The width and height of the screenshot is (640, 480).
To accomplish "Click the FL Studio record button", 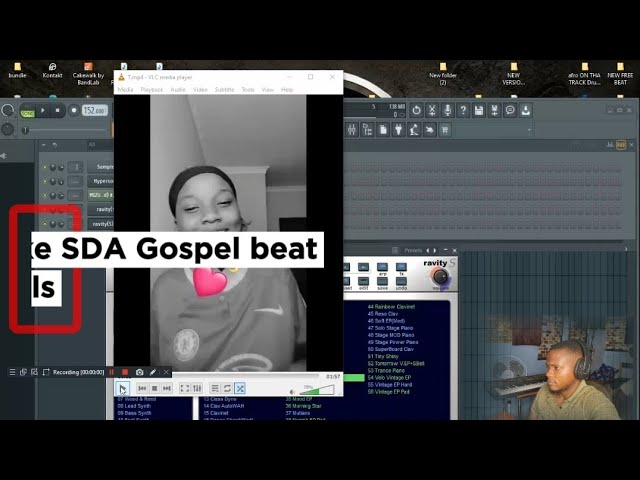I will coord(74,110).
